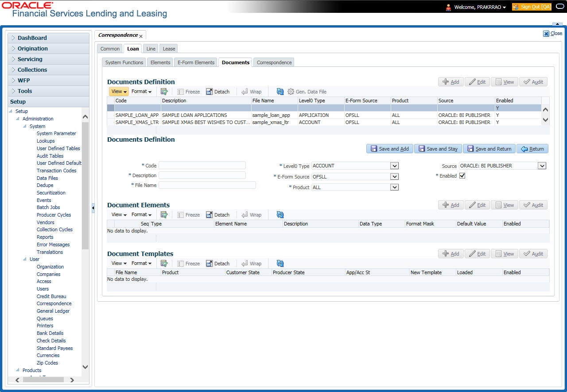Click Audit button in Document Templates section
567x392 pixels.
coord(533,254)
